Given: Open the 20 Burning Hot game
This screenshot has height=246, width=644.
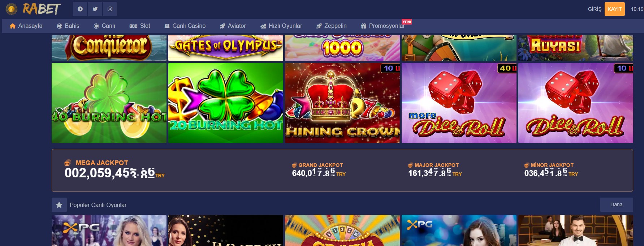Looking at the screenshot, I should point(226,103).
